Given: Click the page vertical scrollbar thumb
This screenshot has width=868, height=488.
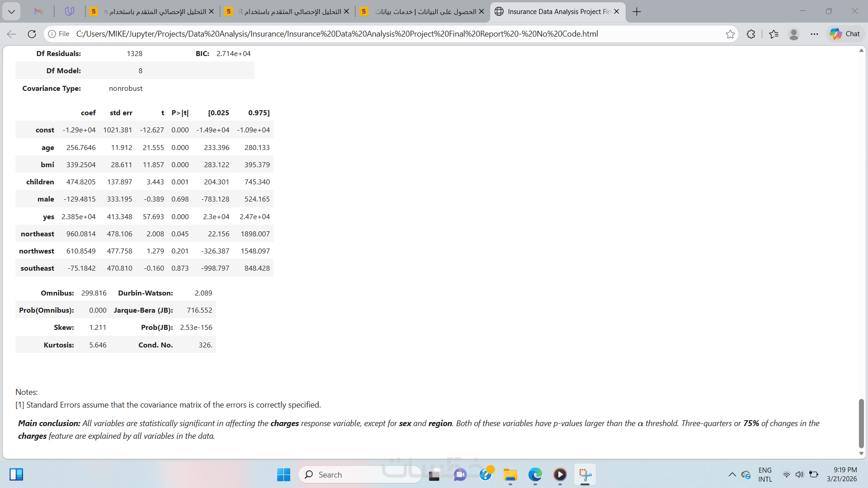Looking at the screenshot, I should coord(861,423).
